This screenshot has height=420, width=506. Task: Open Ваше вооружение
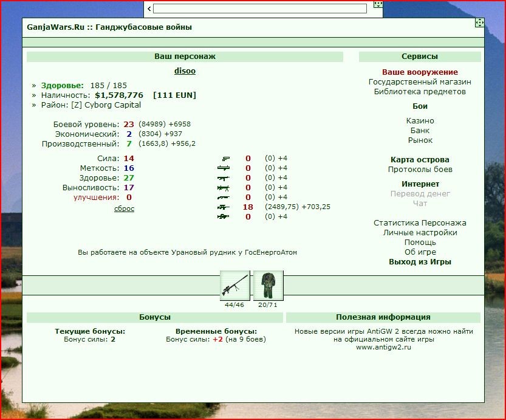pos(420,72)
